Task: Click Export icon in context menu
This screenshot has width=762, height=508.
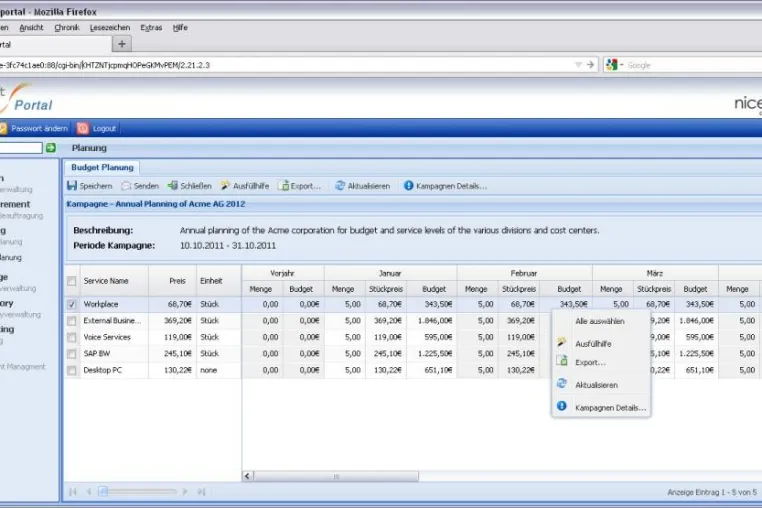Action: [562, 361]
